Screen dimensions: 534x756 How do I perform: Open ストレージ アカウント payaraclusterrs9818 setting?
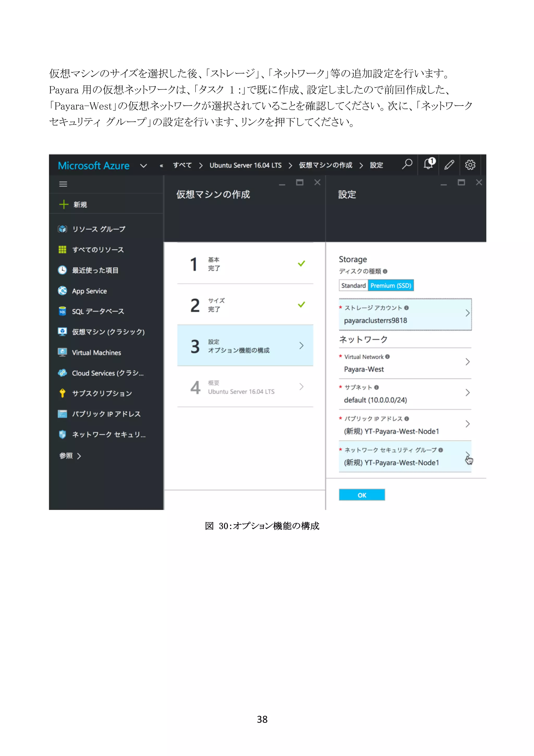405,314
